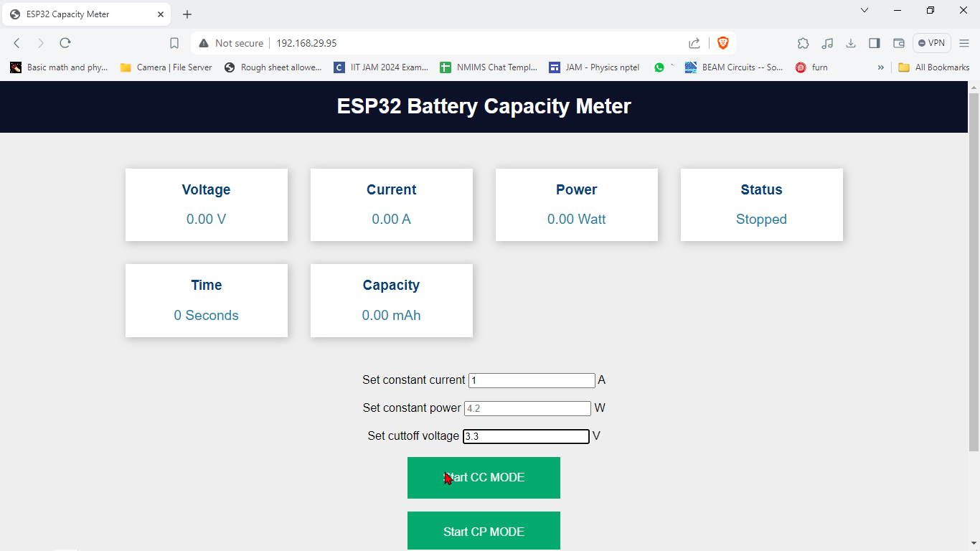Click the Set constant power input

pyautogui.click(x=527, y=408)
